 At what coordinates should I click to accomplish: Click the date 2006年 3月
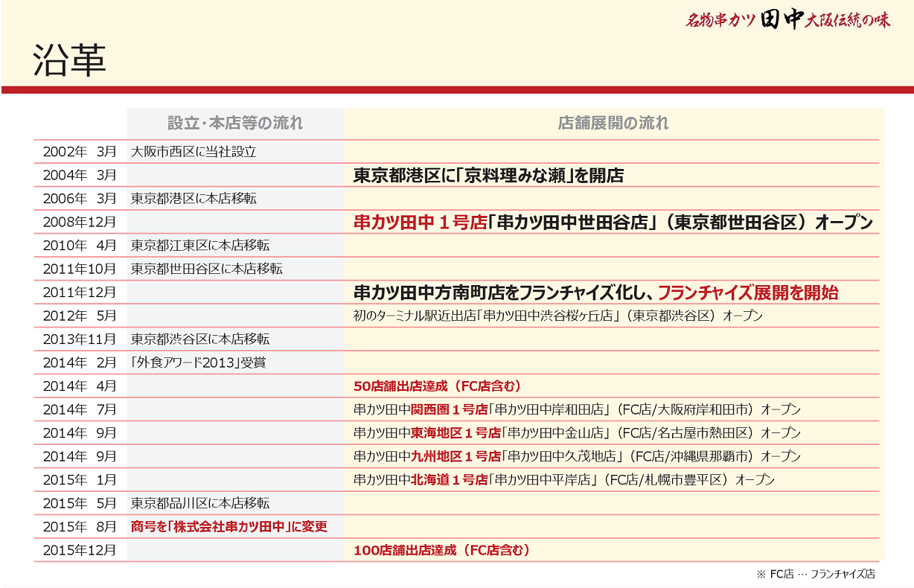[x=80, y=199]
